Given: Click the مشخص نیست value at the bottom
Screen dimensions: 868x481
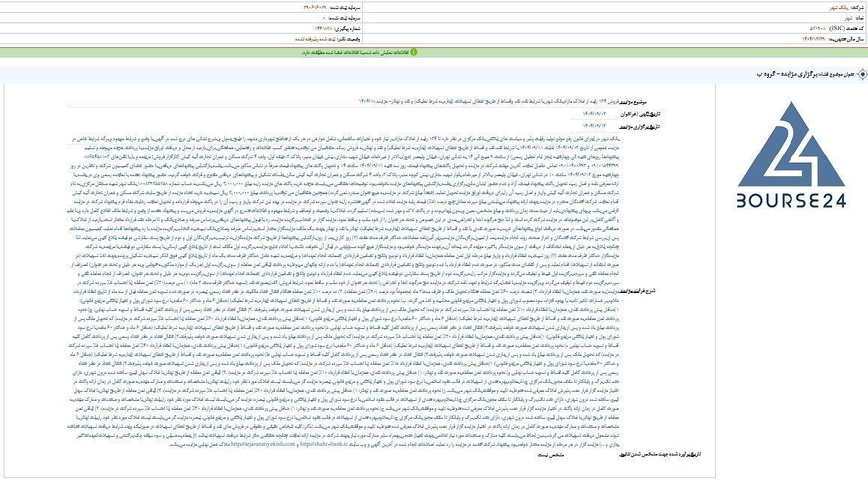Looking at the screenshot, I should (551, 455).
